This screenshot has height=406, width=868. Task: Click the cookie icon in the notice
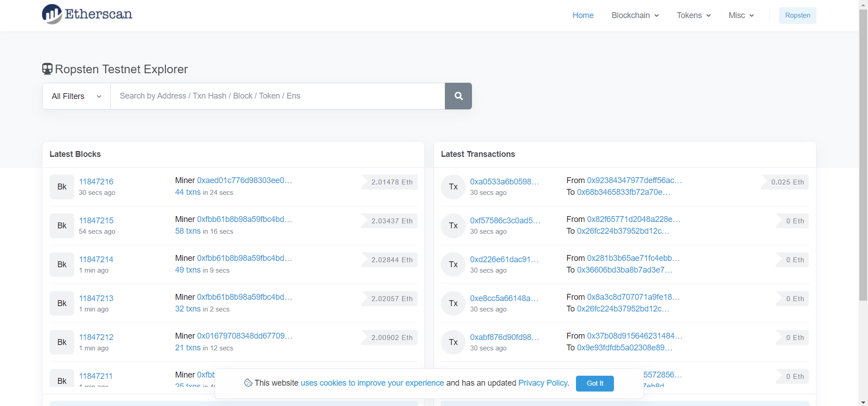248,383
